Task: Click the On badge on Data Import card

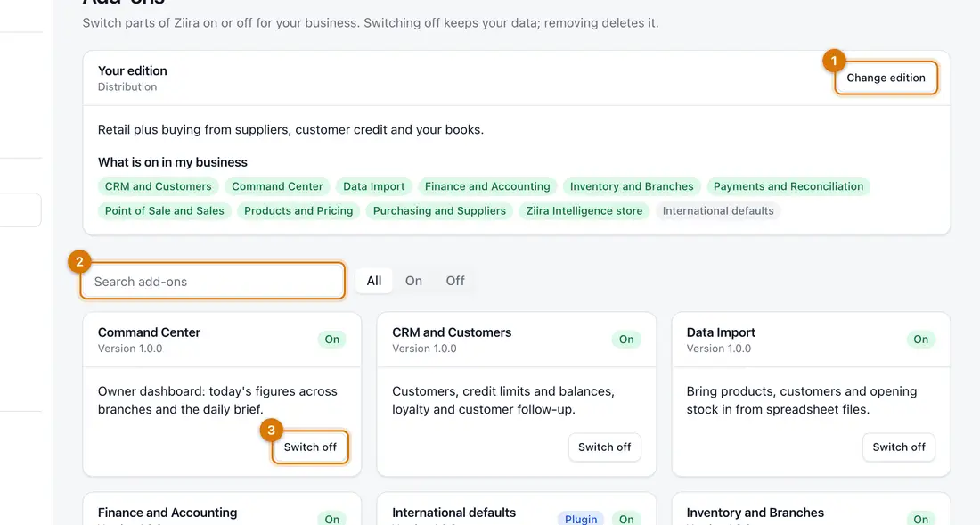Action: [x=920, y=340]
